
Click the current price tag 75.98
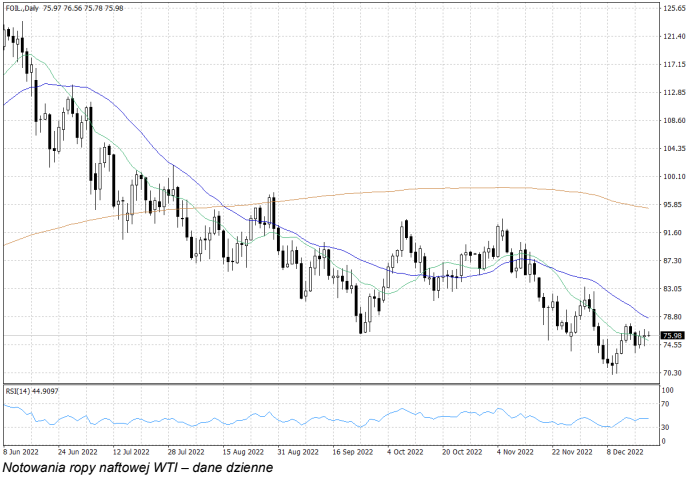click(671, 335)
